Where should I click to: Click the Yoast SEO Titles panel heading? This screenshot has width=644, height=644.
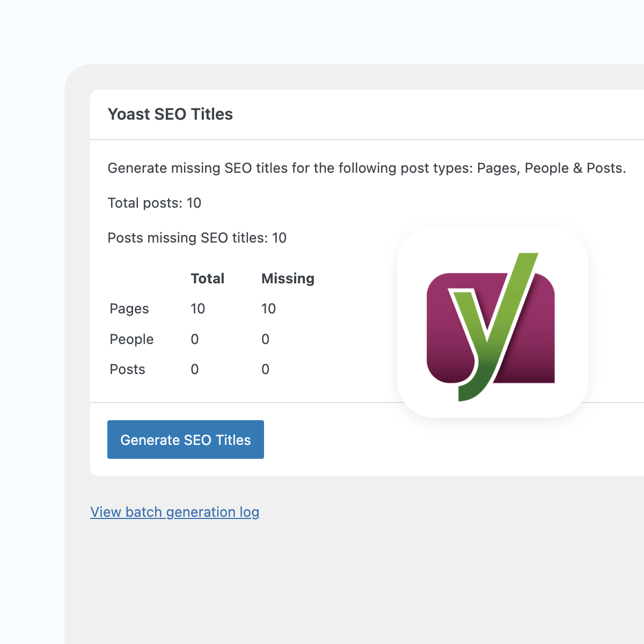[x=170, y=114]
